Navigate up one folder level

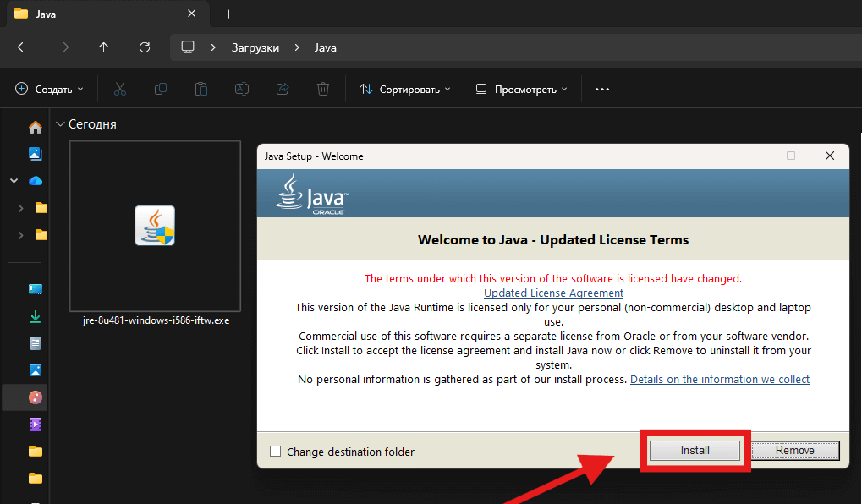[x=103, y=47]
